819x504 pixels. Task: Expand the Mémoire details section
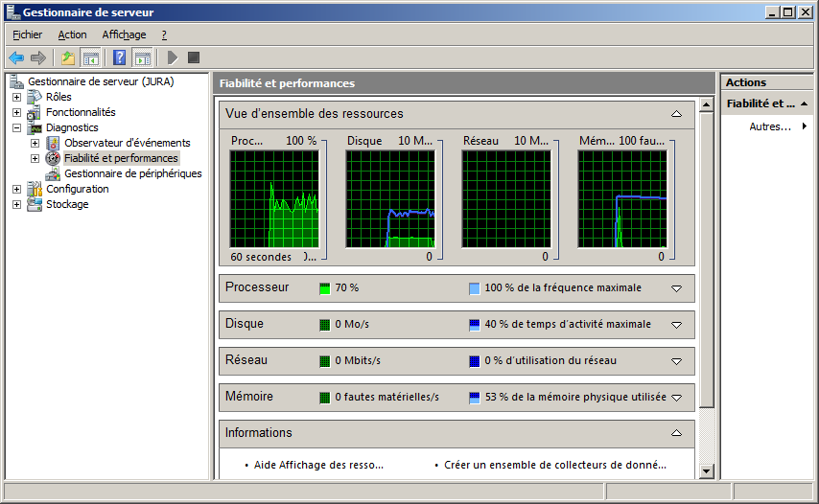click(676, 398)
